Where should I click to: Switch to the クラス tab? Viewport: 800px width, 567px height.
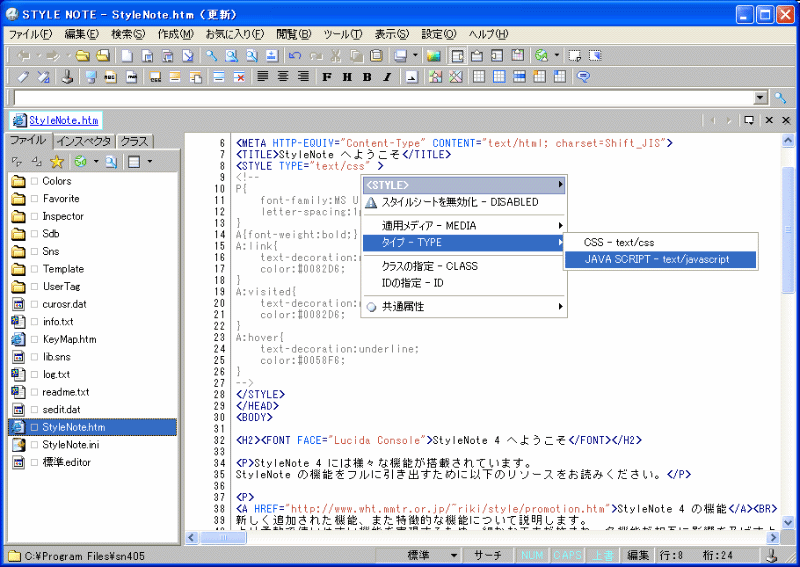135,141
